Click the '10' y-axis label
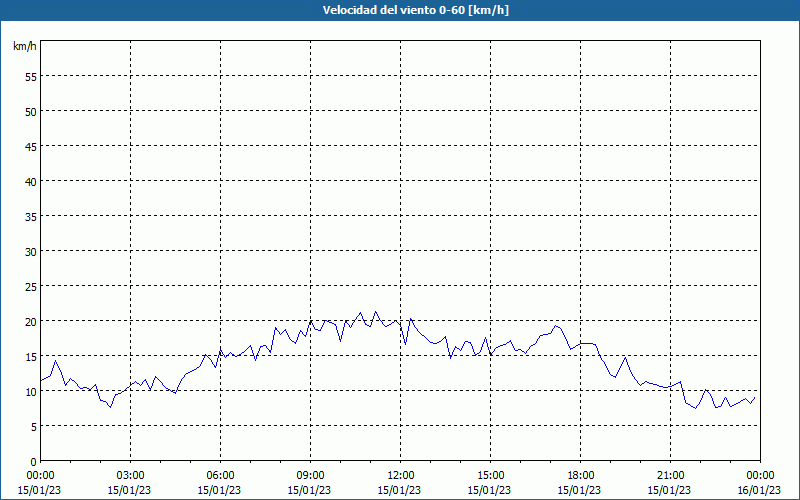Screen dimensions: 800x500 [x=31, y=392]
